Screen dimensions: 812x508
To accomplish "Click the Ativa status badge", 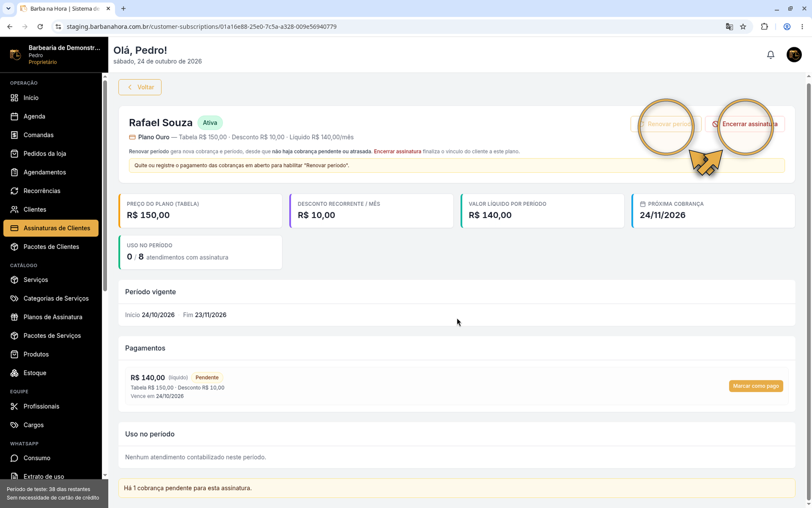I will pos(210,123).
